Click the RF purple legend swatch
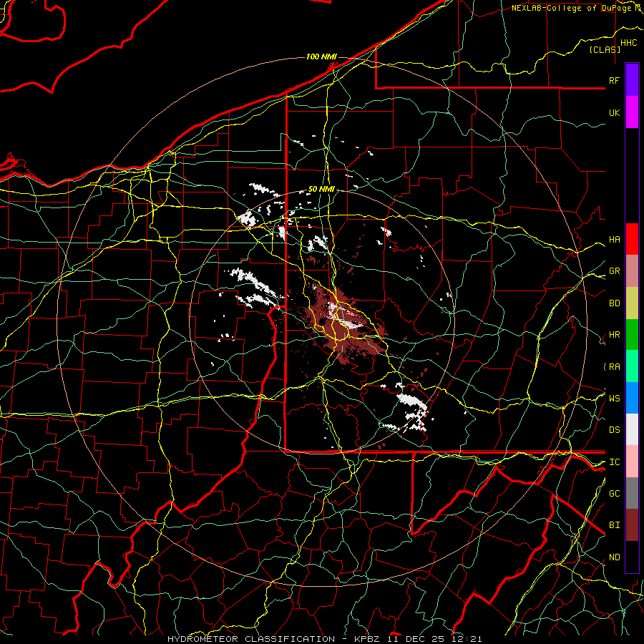This screenshot has height=644, width=644. click(632, 80)
